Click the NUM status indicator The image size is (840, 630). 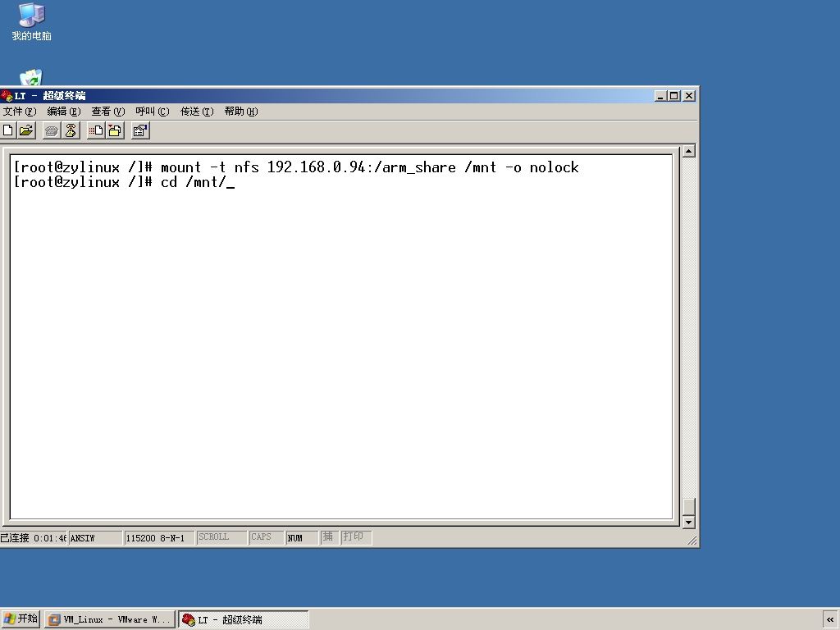point(302,538)
